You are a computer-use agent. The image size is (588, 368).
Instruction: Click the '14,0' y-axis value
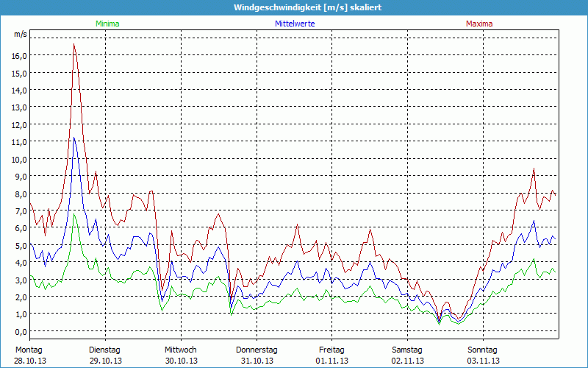pos(19,90)
